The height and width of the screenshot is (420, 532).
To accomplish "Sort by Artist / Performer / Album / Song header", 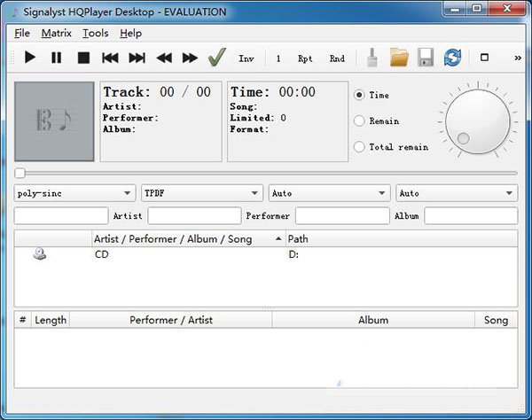I will 189,239.
